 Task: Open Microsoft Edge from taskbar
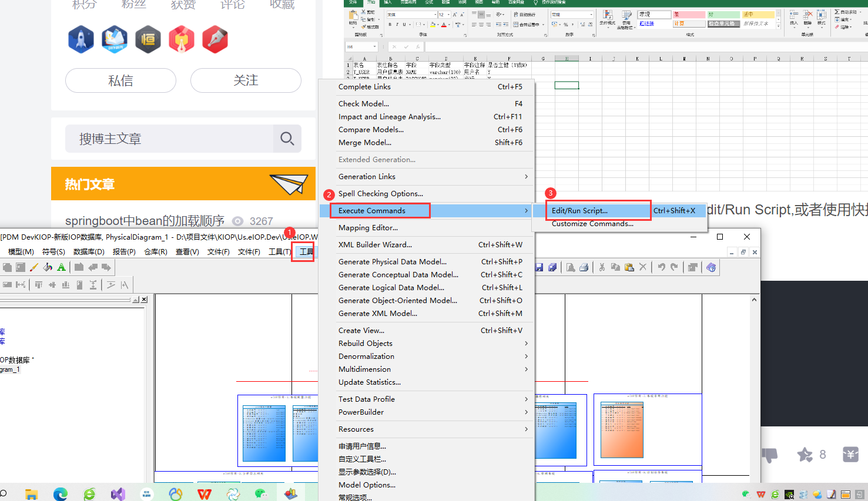tap(61, 494)
